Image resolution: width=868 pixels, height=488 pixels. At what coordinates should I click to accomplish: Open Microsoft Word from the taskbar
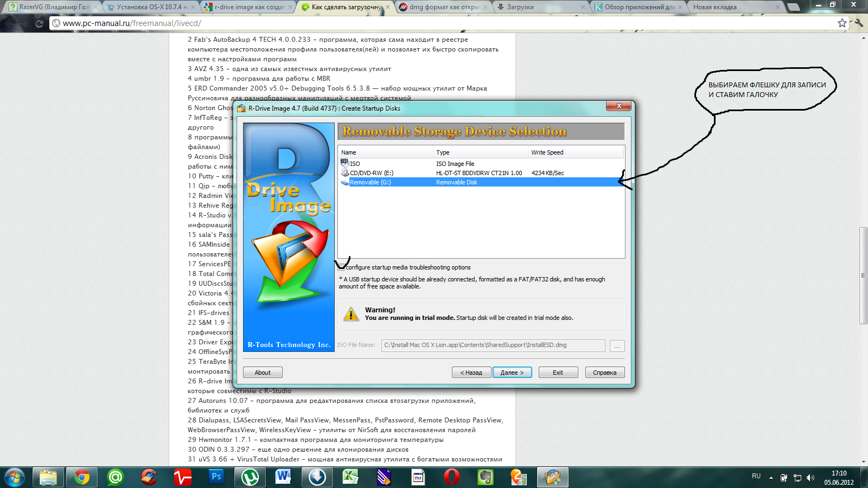point(283,477)
